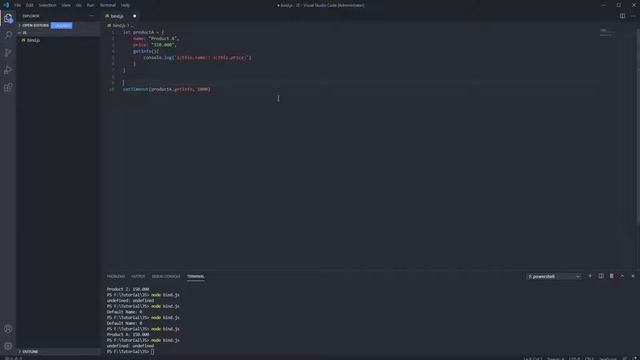This screenshot has width=640, height=360.
Task: Split the editor to the right
Action: 622,16
